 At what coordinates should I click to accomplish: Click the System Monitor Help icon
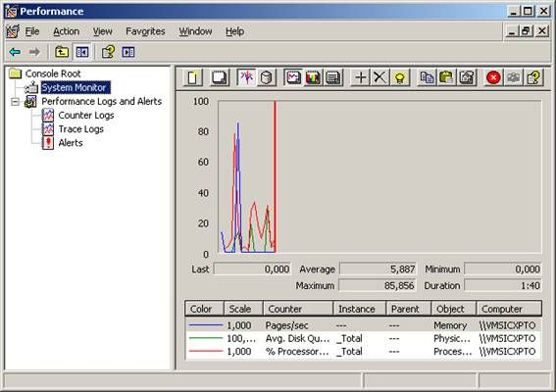[533, 77]
